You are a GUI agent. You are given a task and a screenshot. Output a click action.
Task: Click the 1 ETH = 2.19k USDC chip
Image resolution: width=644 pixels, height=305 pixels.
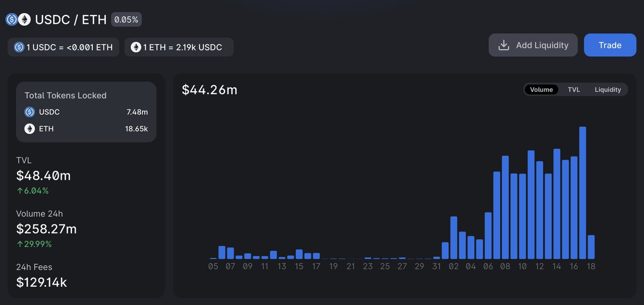pos(179,47)
